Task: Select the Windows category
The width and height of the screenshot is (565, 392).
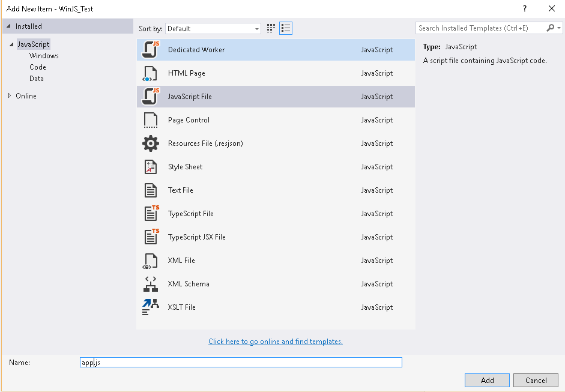Action: point(44,56)
